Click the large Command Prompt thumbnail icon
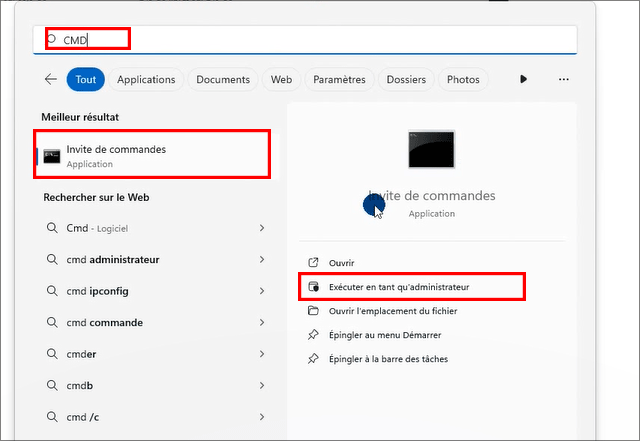The image size is (640, 441). point(431,149)
